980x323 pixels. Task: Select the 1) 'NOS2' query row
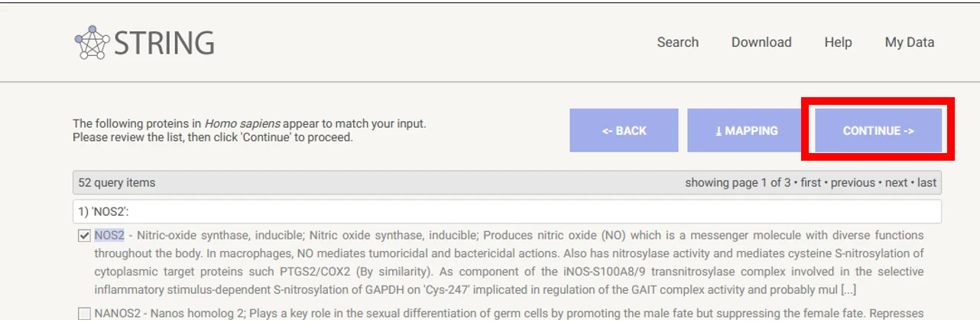pos(507,211)
